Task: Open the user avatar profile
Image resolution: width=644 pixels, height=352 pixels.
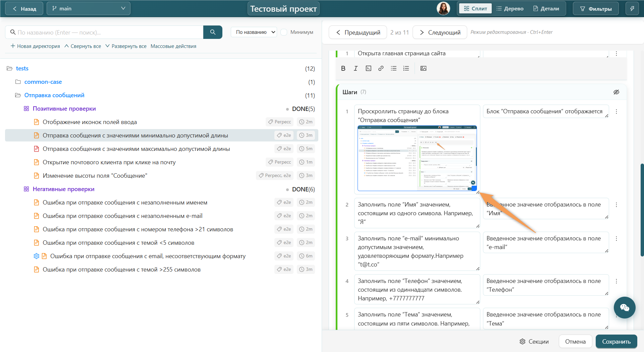Action: [443, 8]
